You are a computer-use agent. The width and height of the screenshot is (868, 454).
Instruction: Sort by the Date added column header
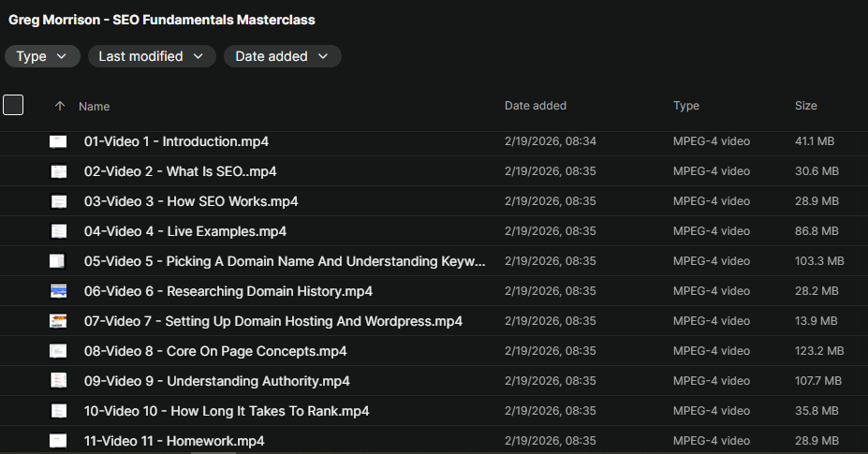(535, 106)
